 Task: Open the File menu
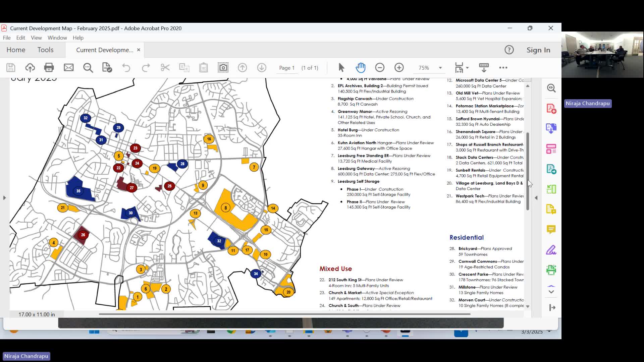[x=7, y=38]
